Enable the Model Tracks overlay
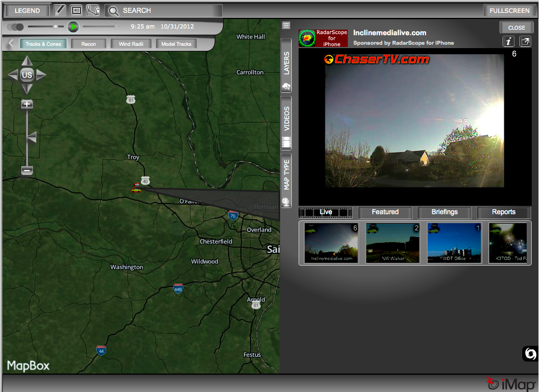 pos(176,44)
